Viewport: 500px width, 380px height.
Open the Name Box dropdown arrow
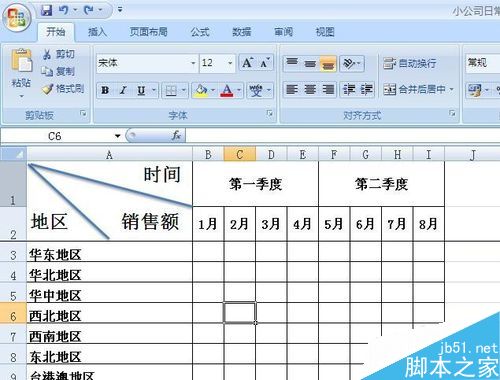pyautogui.click(x=117, y=136)
